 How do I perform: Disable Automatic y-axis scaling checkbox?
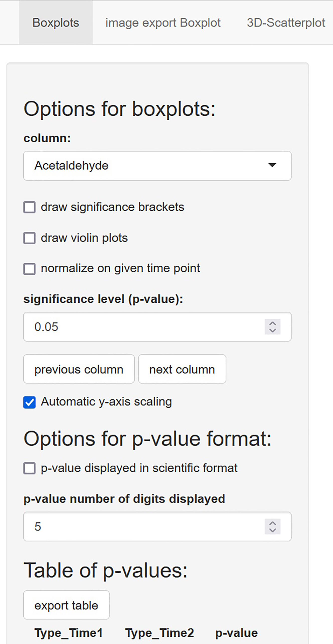[x=30, y=402]
